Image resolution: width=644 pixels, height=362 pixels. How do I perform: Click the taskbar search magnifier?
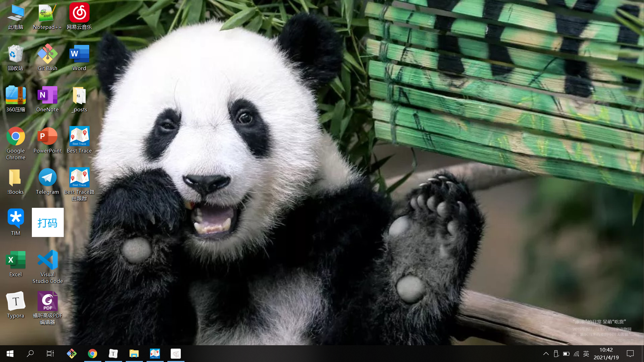tap(30, 354)
